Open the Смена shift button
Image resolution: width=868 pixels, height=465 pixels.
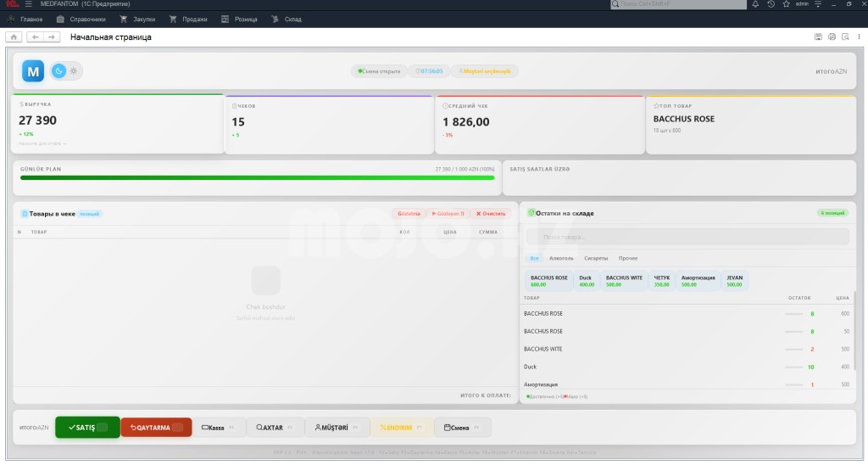tap(462, 428)
